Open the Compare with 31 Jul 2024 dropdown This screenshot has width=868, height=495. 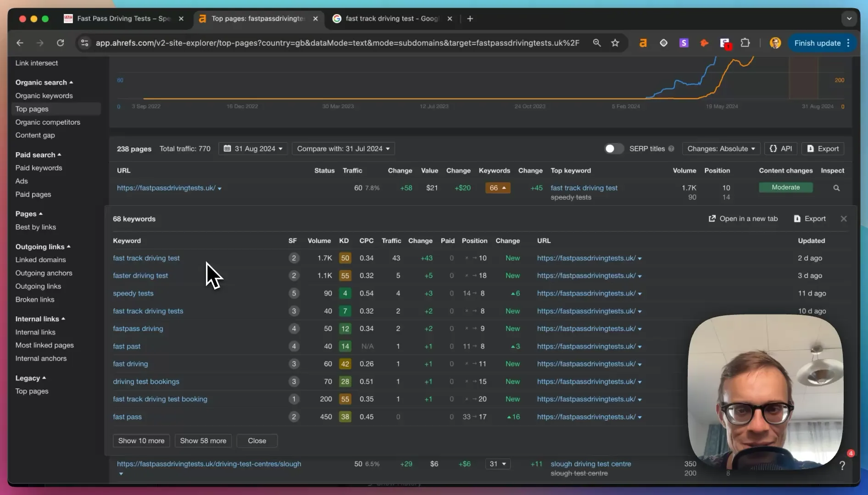tap(343, 148)
